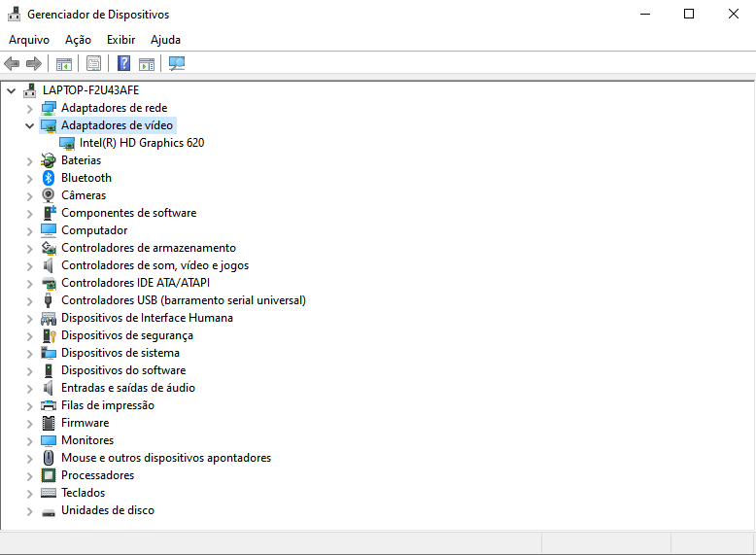Screen dimensions: 756x555
Task: Click the key icon for Dispositivos de segurança
Action: [x=49, y=335]
